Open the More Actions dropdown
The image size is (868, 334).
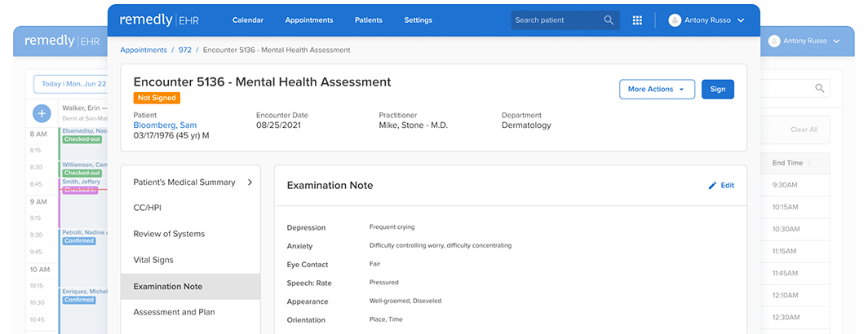(x=656, y=90)
